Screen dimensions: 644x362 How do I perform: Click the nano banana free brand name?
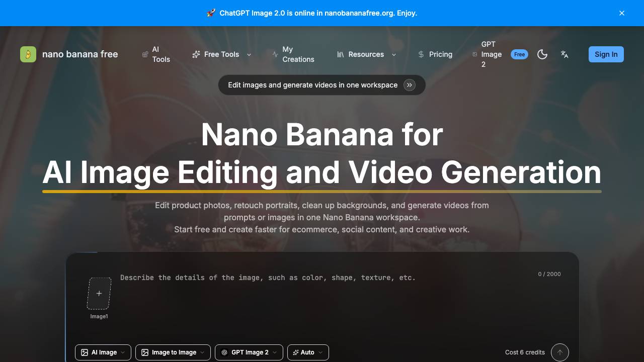pos(80,54)
